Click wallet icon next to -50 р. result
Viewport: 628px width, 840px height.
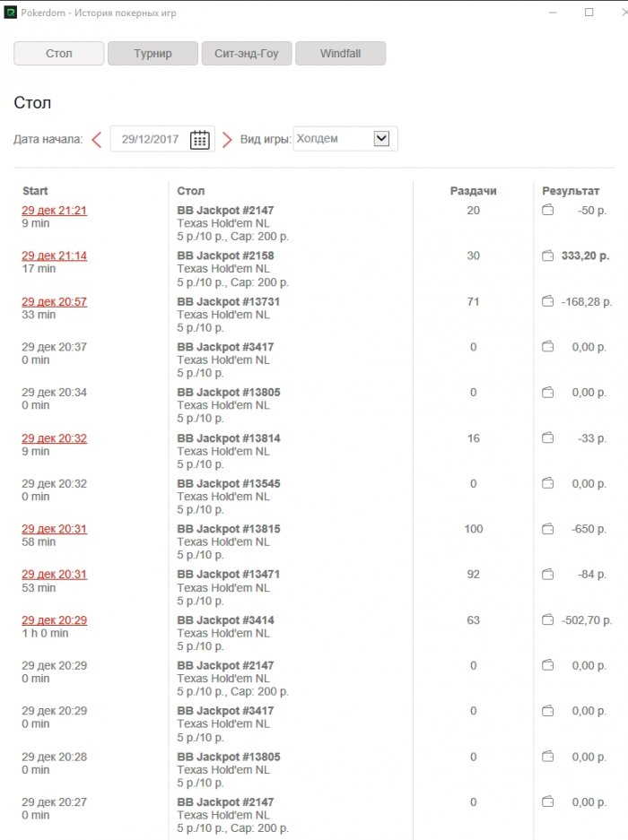(547, 211)
